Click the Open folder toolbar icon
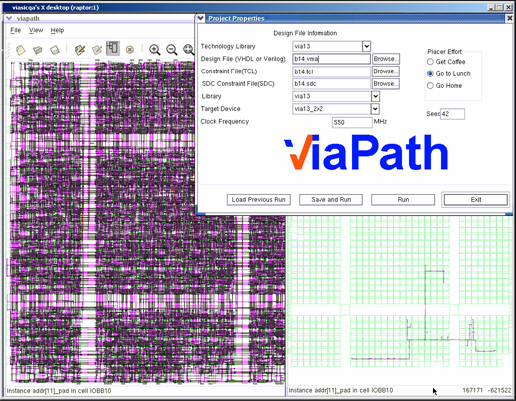This screenshot has height=401, width=516. click(x=38, y=50)
